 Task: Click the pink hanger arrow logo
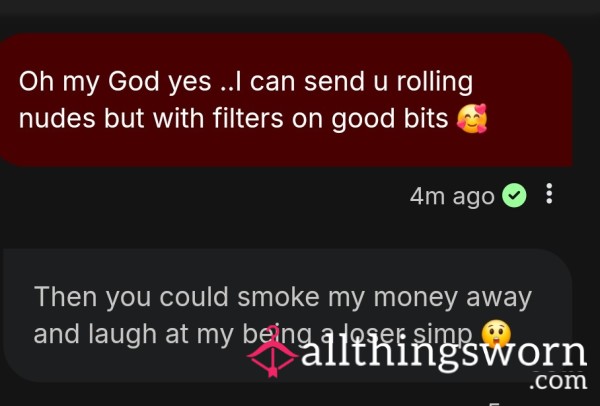click(272, 352)
